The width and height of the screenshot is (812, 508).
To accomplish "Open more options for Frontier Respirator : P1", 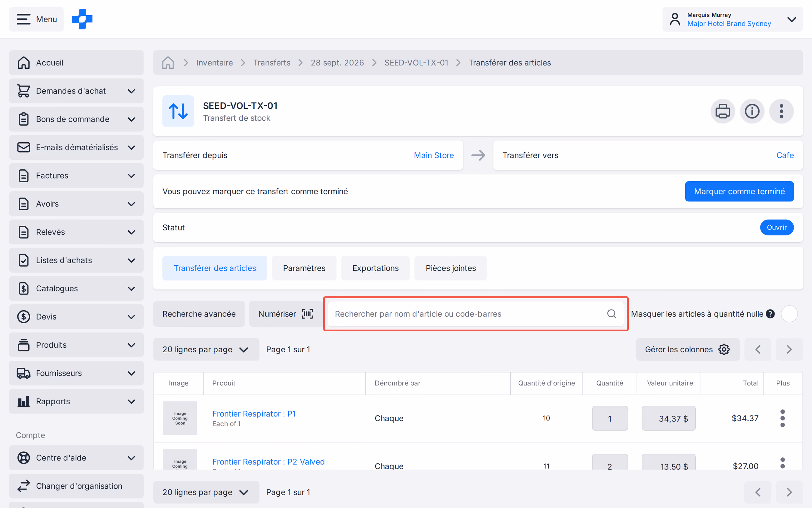I will coord(782,418).
